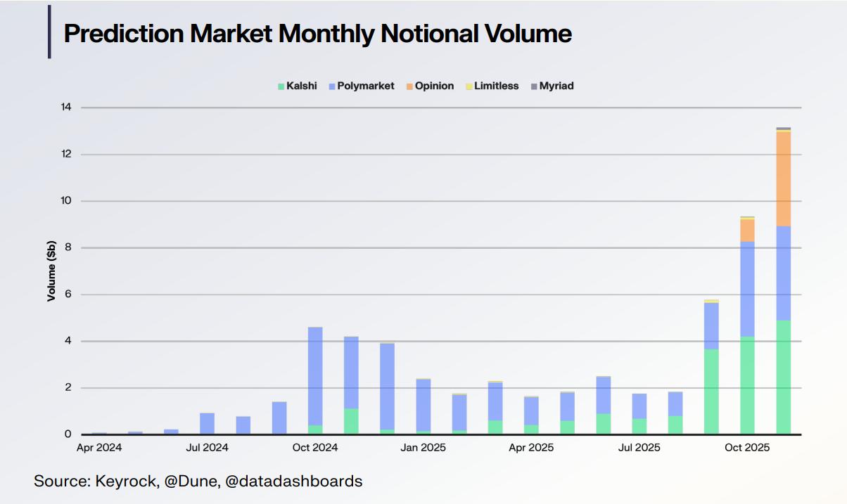Viewport: 847px width, 504px height.
Task: Click the yellow Limitless legend swatch
Action: tap(469, 86)
